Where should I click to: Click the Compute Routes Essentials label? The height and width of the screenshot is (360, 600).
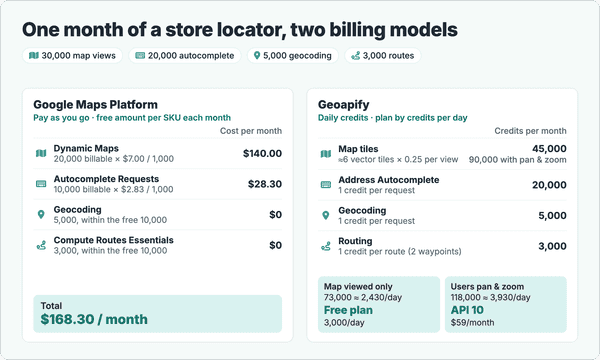[x=114, y=240]
